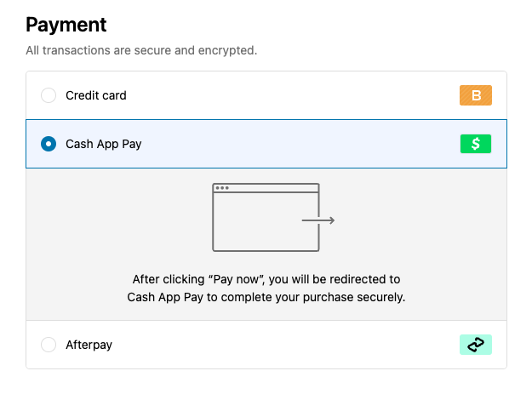Screen dimensions: 532x394
Task: Click the browser window redirect illustration
Action: click(x=266, y=218)
